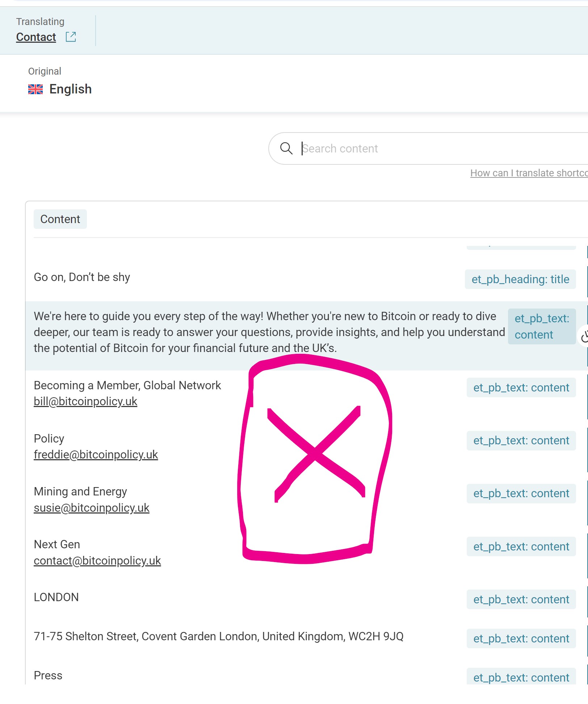Image resolution: width=588 pixels, height=704 pixels.
Task: Click the et_pb_heading: title tag
Action: (520, 279)
